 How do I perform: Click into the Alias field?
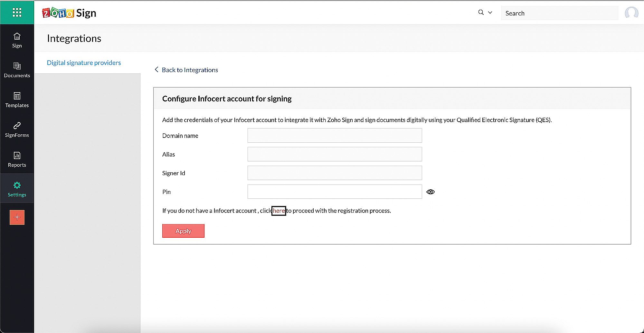[x=335, y=154]
